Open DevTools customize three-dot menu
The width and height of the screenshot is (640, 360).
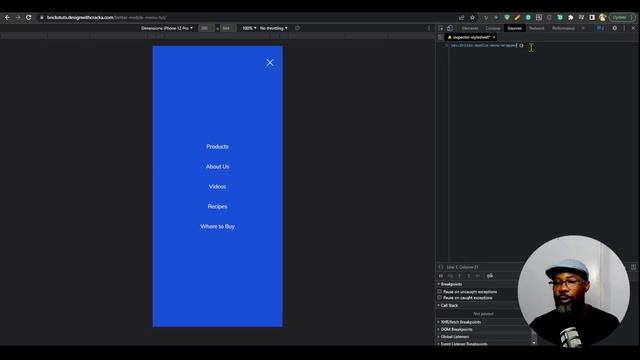point(624,28)
